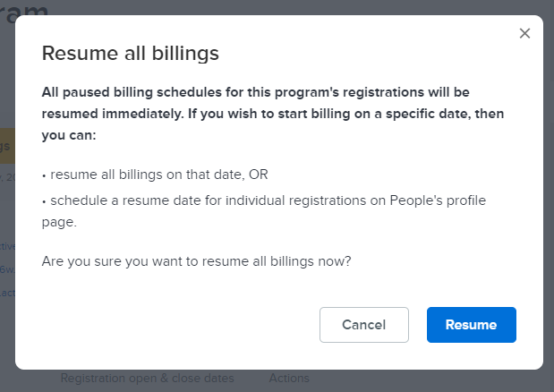Screen dimensions: 554x392
Task: Close the dialog using the X icon
Action: pos(524,33)
